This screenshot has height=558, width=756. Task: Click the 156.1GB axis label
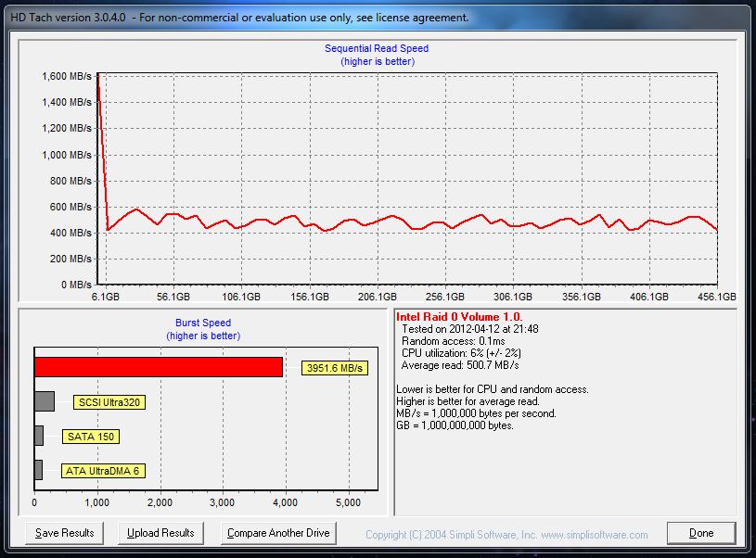(x=310, y=297)
